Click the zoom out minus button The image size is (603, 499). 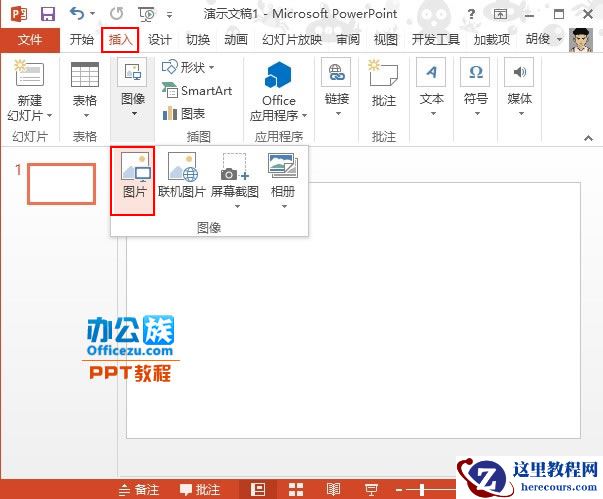tap(399, 490)
